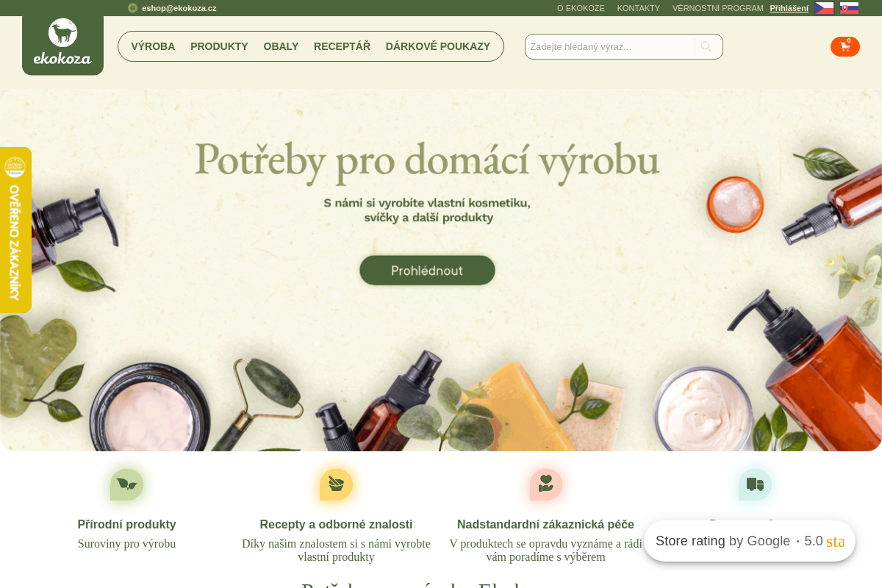
Task: Click the delivery truck icon
Action: (755, 485)
